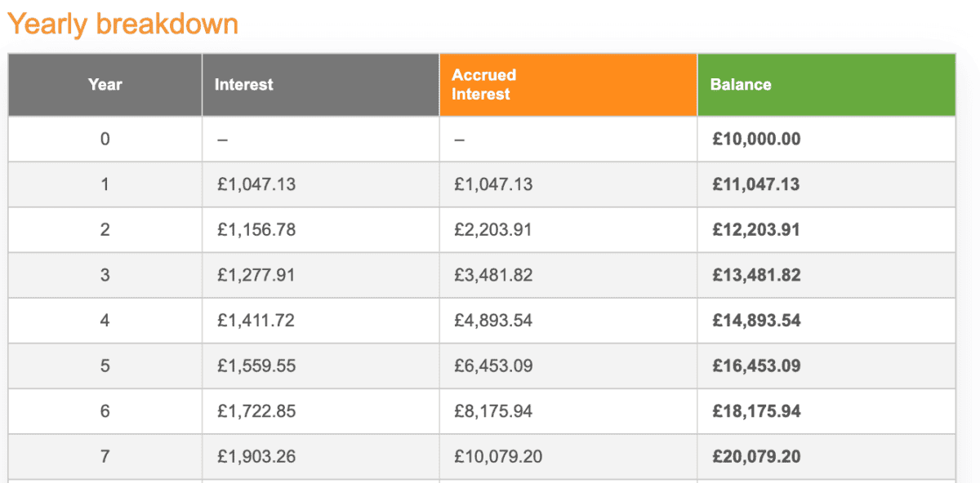Select year 1 interest £1,047.13
The image size is (980, 483).
pos(256,184)
